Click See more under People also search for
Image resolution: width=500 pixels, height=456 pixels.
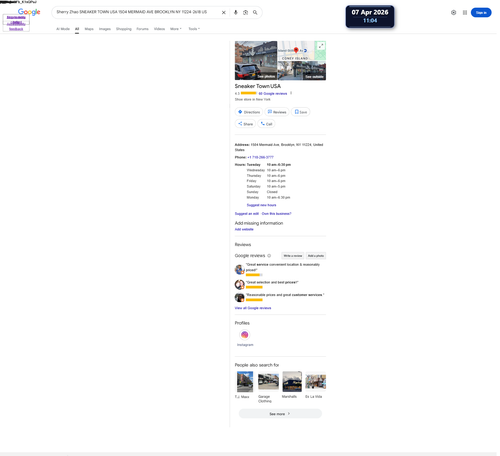click(x=280, y=414)
